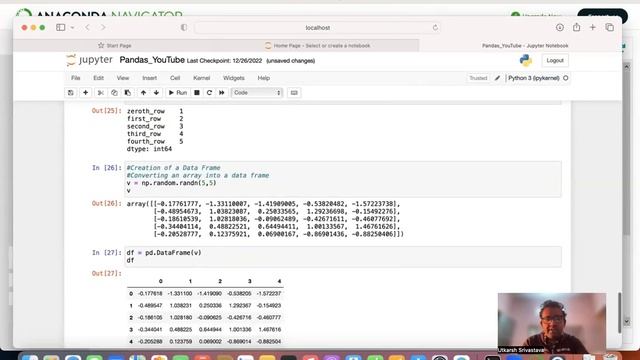Viewport: 640px width, 360px height.
Task: Click dataframe cell 1.292367
Action: [x=240, y=305]
